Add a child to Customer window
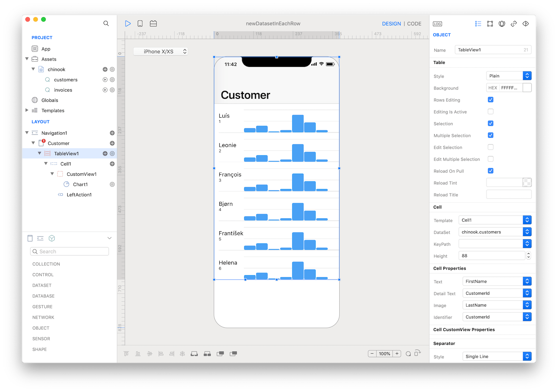This screenshot has height=392, width=558. click(112, 143)
